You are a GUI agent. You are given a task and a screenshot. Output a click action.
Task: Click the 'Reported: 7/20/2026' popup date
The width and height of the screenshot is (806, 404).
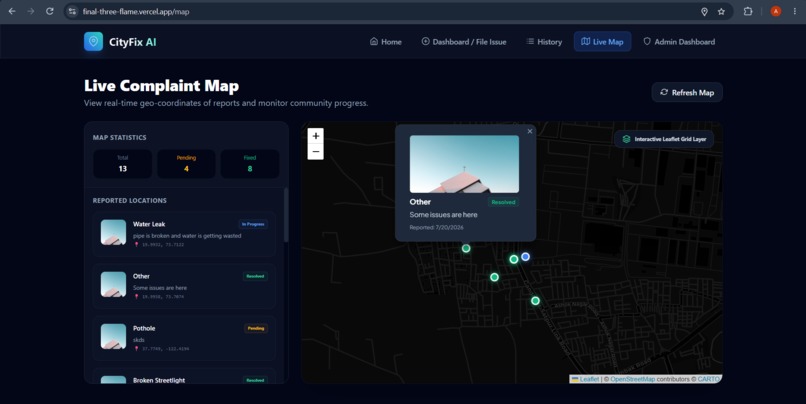pos(436,227)
